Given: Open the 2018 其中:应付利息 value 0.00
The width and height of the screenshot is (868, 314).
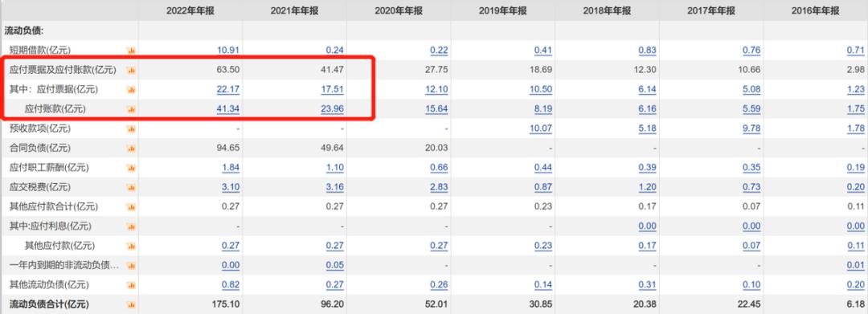Looking at the screenshot, I should (647, 226).
